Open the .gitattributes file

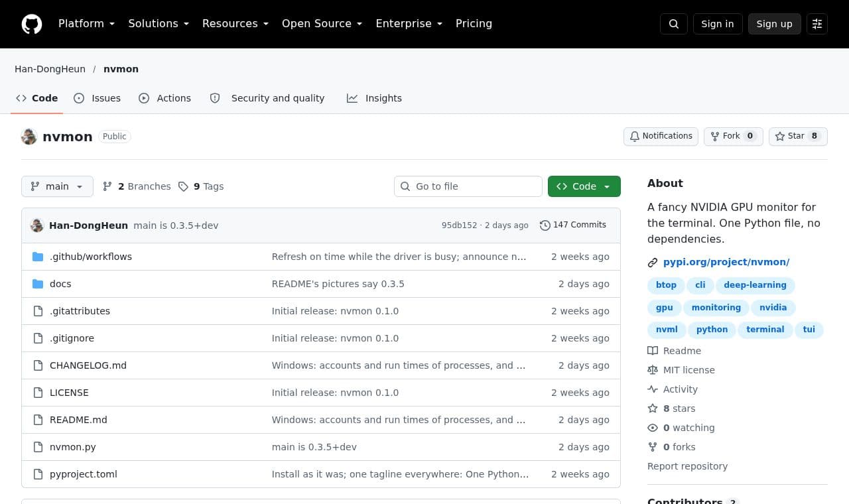[x=80, y=311]
